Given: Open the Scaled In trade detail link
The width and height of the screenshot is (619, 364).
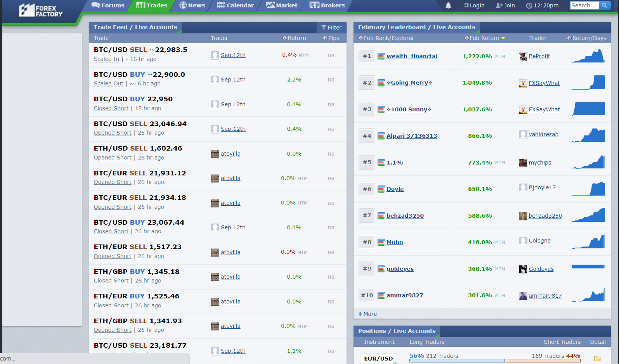Looking at the screenshot, I should [106, 59].
